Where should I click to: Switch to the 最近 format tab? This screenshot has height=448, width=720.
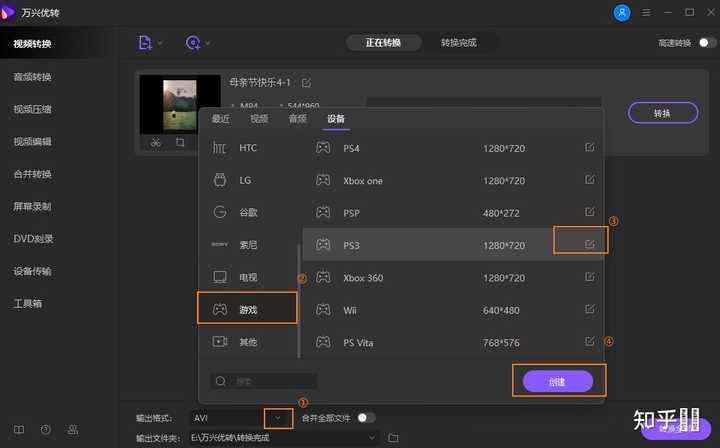tap(220, 119)
